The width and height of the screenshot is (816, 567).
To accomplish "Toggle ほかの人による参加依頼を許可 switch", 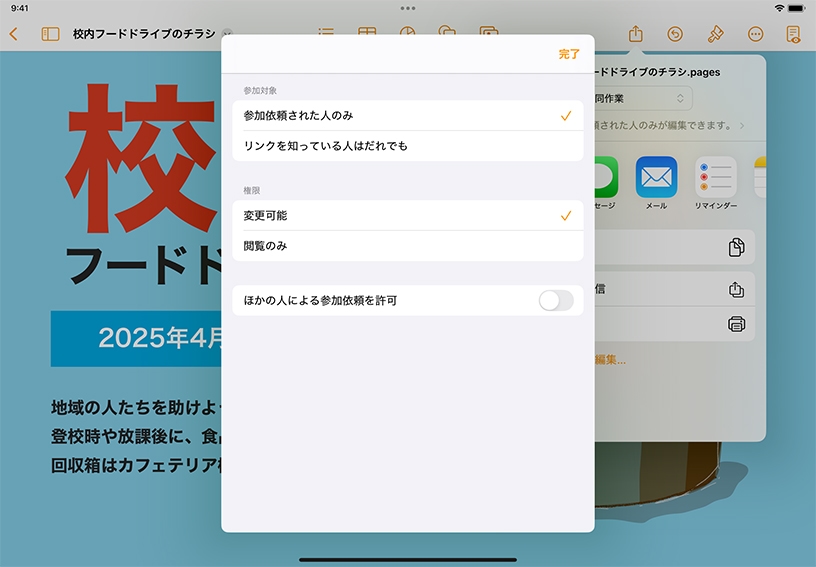I will (x=556, y=300).
